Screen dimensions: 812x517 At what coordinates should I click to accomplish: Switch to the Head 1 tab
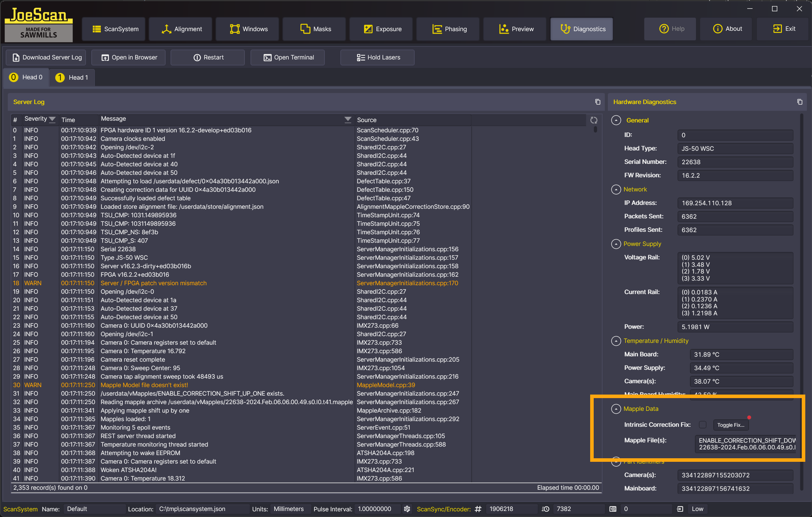pos(72,77)
